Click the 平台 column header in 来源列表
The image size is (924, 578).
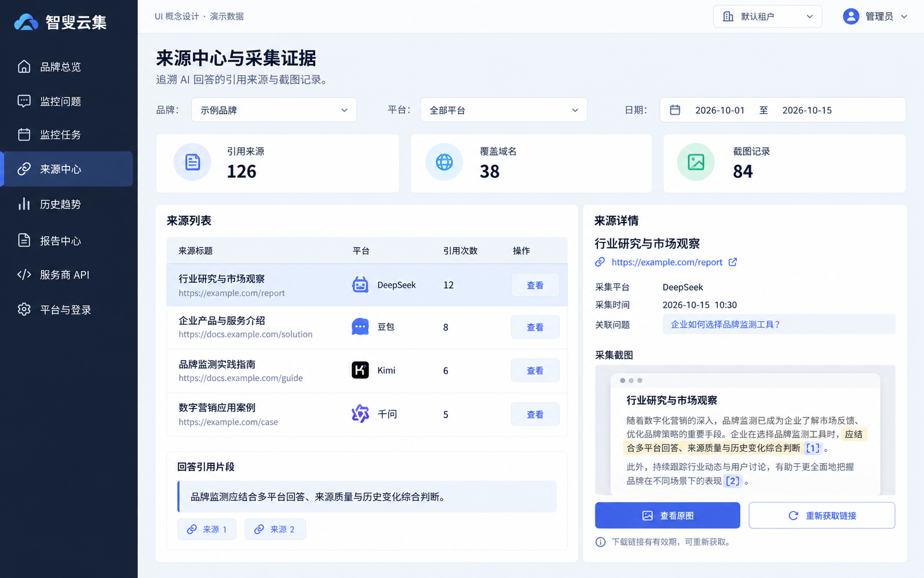coord(361,251)
